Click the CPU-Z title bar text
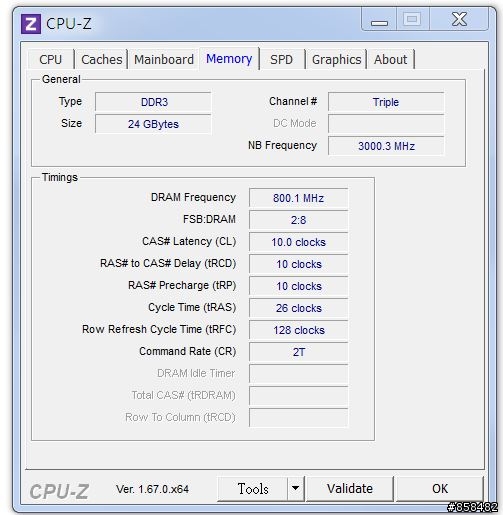The width and height of the screenshot is (503, 515). pos(69,24)
